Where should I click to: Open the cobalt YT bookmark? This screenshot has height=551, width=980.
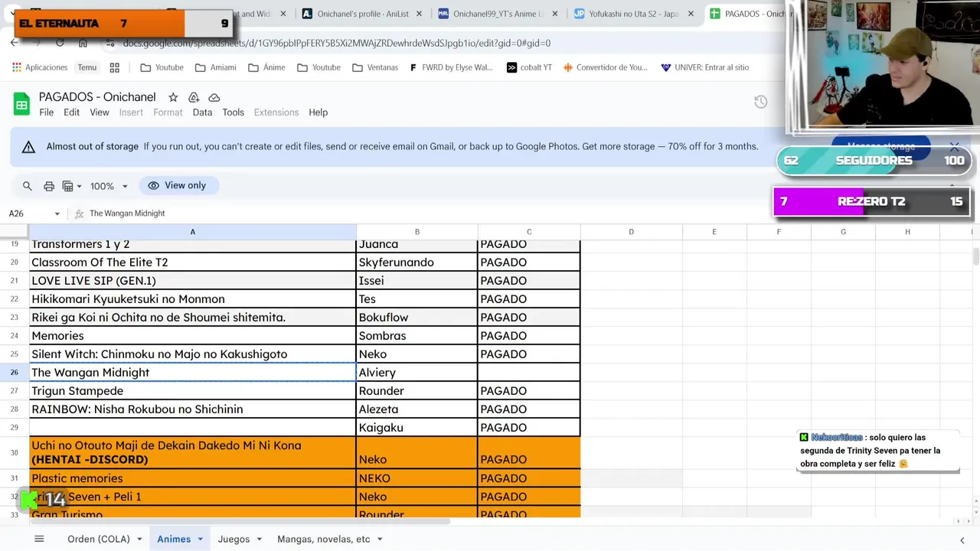pyautogui.click(x=529, y=67)
